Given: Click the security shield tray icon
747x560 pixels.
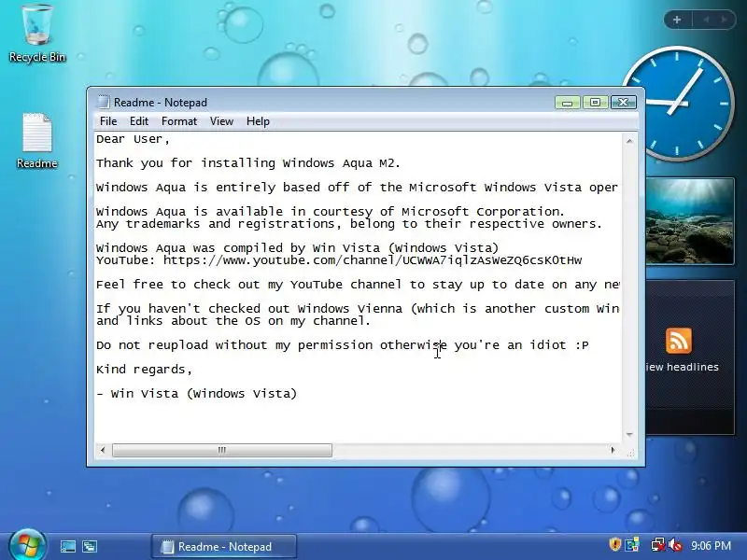Looking at the screenshot, I should (x=615, y=545).
